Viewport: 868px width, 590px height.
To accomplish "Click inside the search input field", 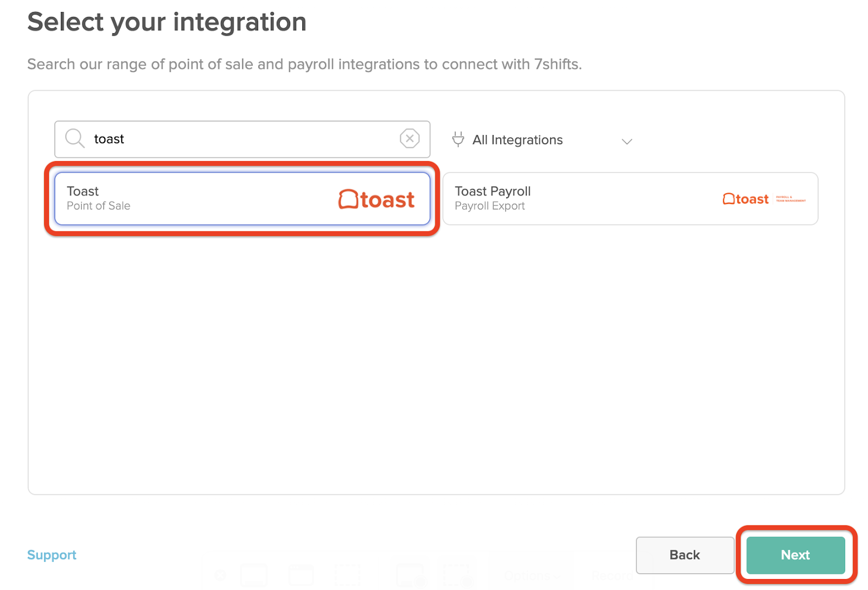I will 217,139.
